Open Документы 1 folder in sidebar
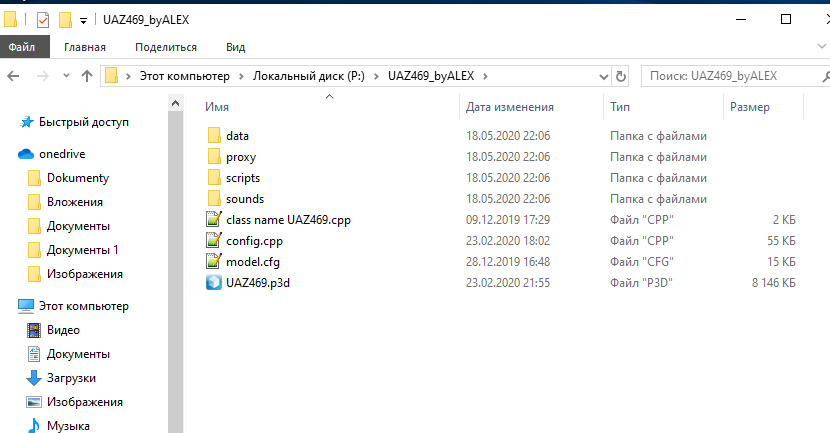The height and width of the screenshot is (433, 830). click(x=83, y=250)
